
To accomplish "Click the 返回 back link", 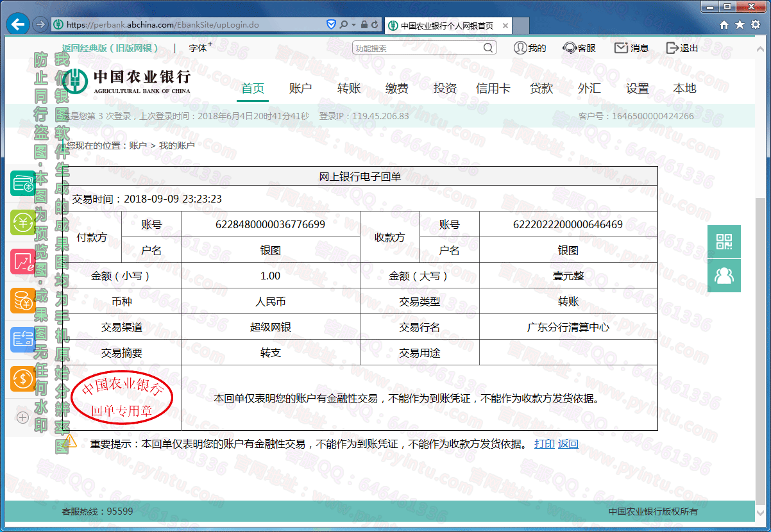I will [x=568, y=444].
